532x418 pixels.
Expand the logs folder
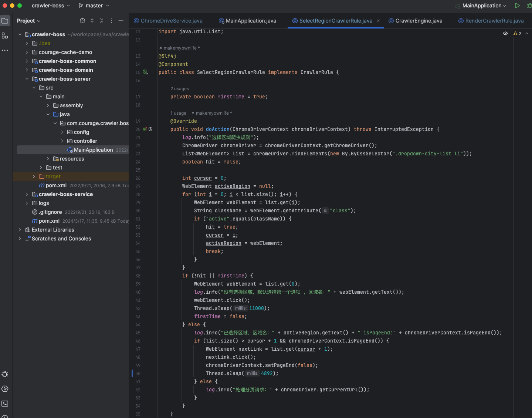pos(27,203)
